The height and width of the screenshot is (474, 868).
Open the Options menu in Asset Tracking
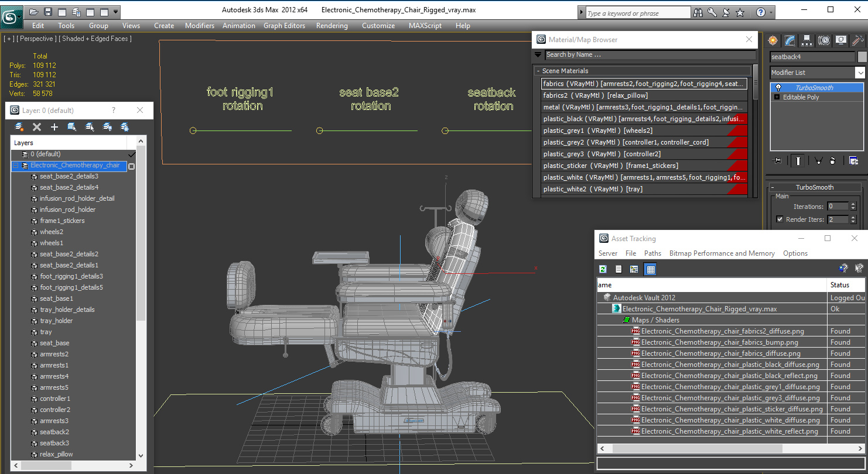(x=795, y=253)
